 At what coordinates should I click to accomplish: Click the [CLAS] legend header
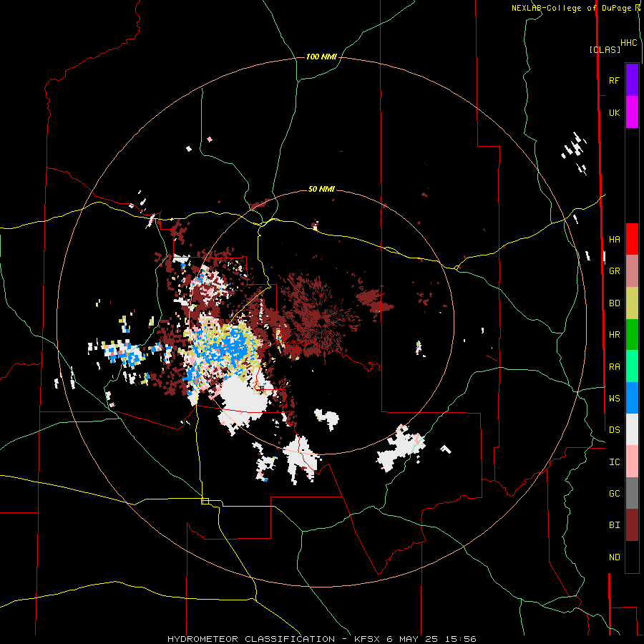[x=605, y=50]
